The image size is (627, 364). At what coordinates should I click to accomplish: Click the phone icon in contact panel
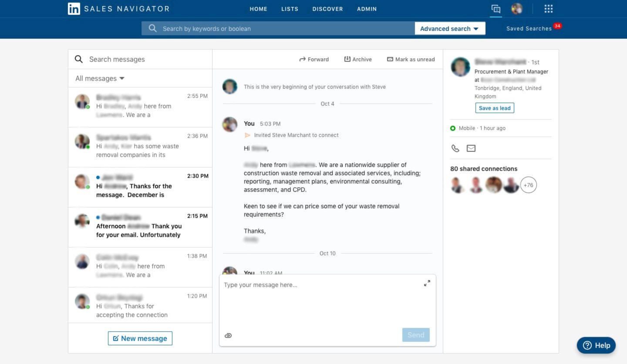click(x=455, y=148)
